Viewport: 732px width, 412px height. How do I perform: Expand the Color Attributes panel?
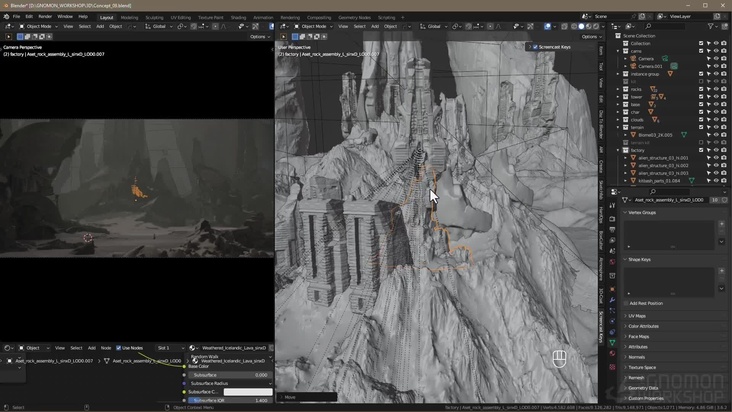pos(643,326)
